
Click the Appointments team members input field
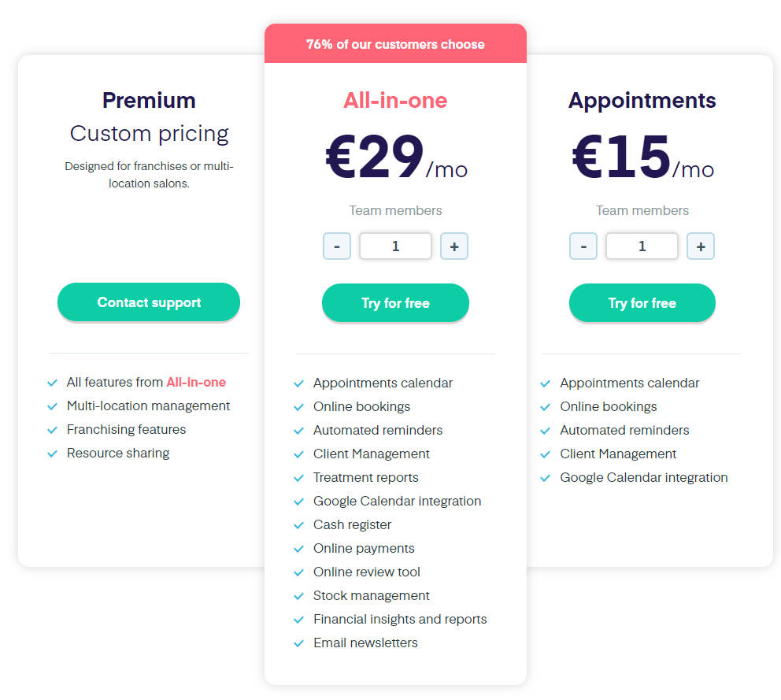[642, 246]
